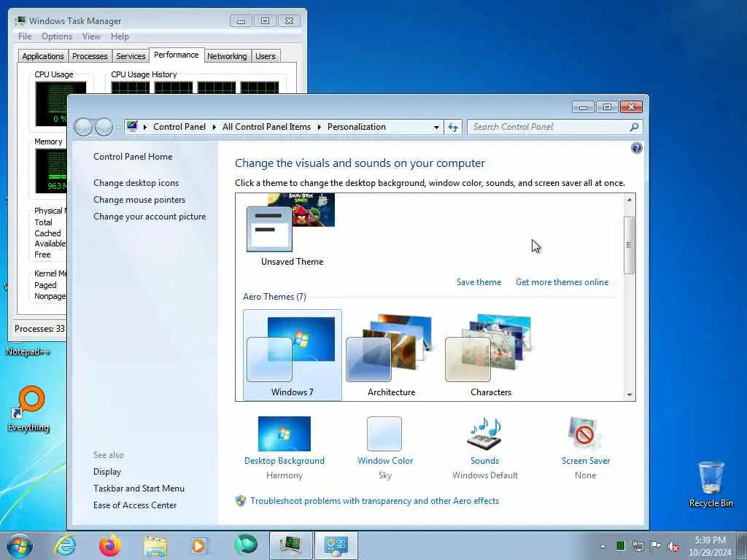Open Ease of Access Center link

click(x=135, y=505)
